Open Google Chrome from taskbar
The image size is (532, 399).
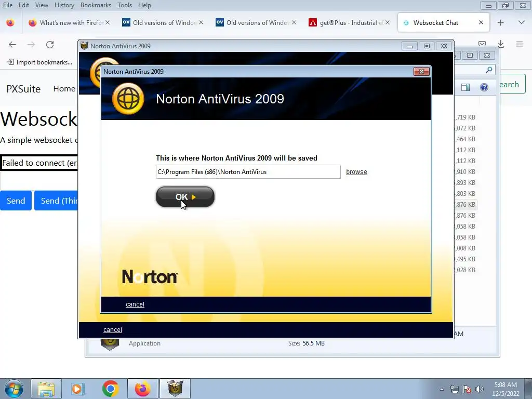pyautogui.click(x=110, y=389)
